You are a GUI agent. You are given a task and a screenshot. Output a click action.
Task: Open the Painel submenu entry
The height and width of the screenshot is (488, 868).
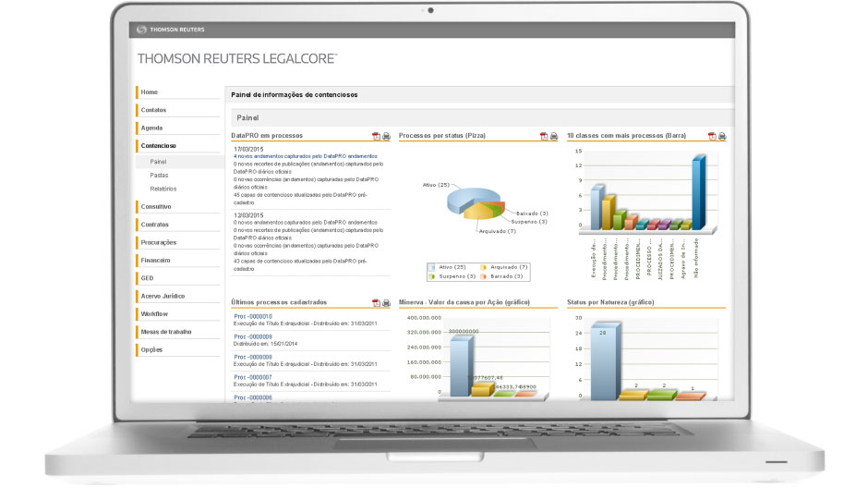[x=158, y=162]
